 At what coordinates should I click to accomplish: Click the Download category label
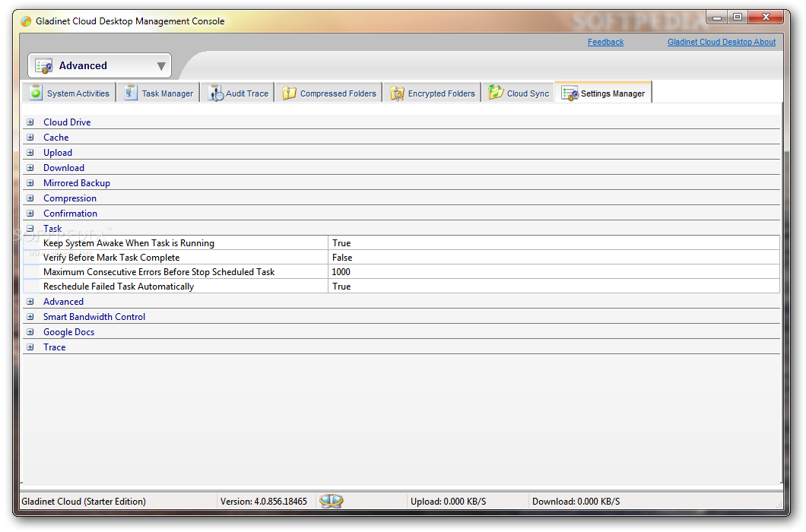pos(64,168)
